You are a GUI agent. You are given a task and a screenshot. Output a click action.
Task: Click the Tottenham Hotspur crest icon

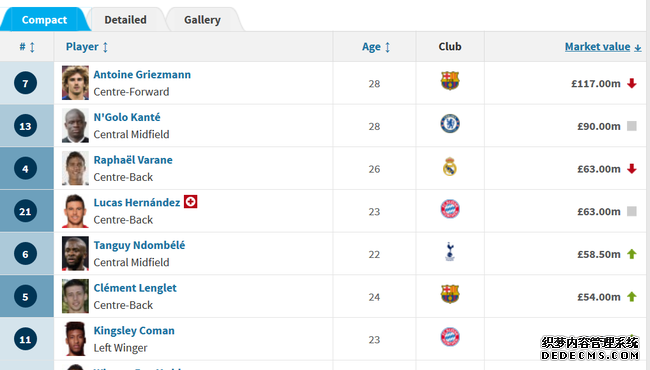(450, 252)
